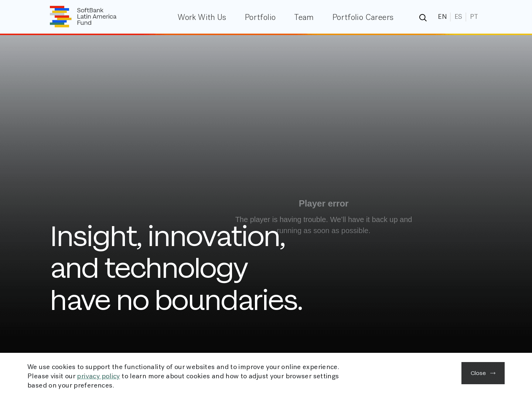Select EN as the site language

pos(442,17)
